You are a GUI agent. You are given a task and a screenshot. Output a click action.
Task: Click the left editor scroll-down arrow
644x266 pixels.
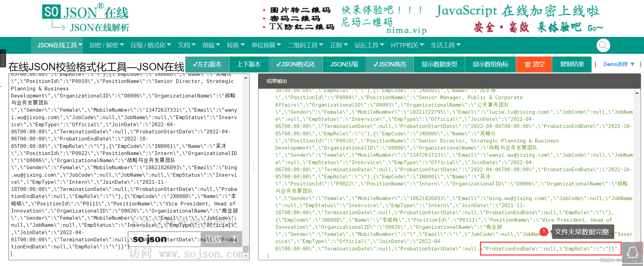click(x=246, y=257)
